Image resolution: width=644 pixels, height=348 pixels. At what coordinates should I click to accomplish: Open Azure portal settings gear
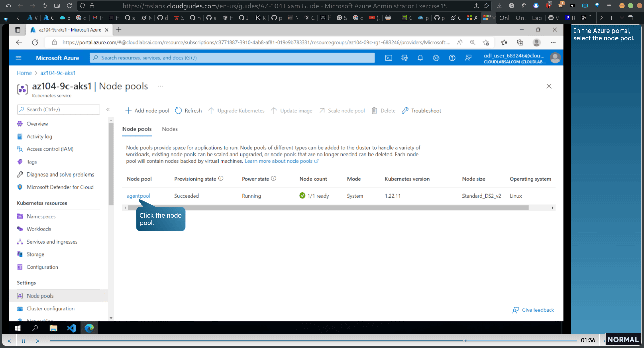436,58
